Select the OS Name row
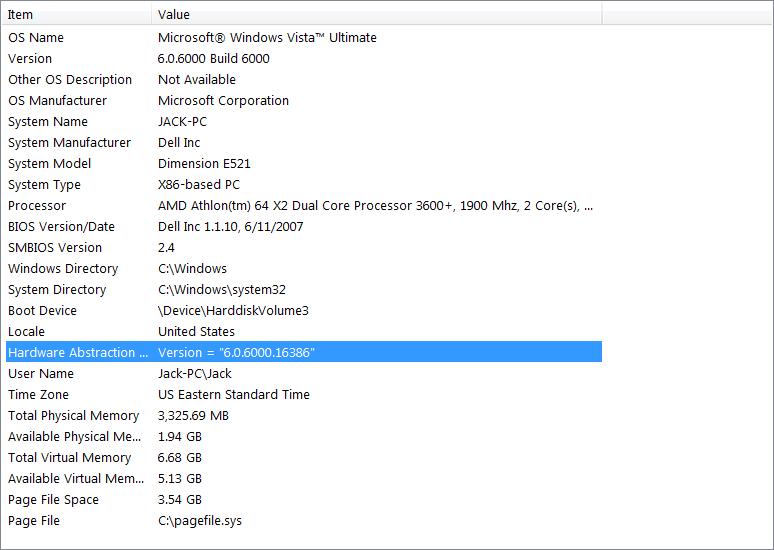The image size is (774, 550). click(304, 38)
